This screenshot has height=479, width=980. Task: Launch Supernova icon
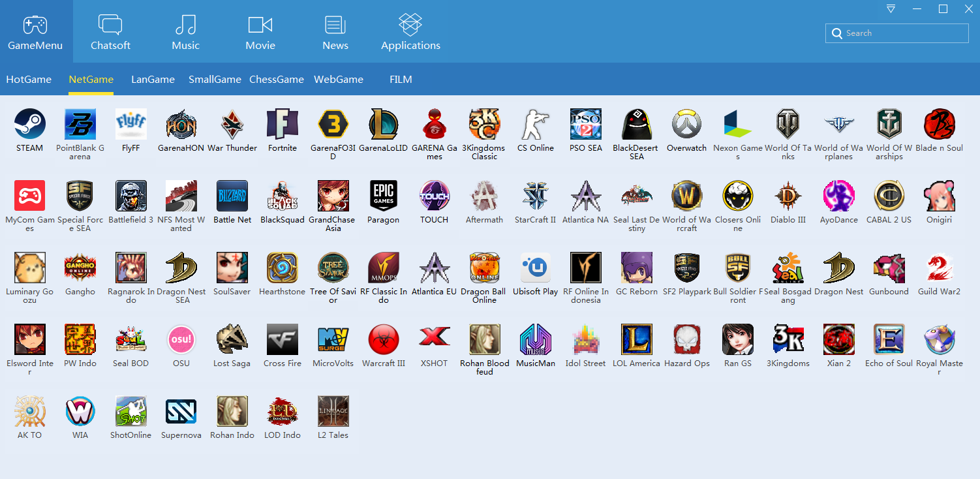coord(181,411)
